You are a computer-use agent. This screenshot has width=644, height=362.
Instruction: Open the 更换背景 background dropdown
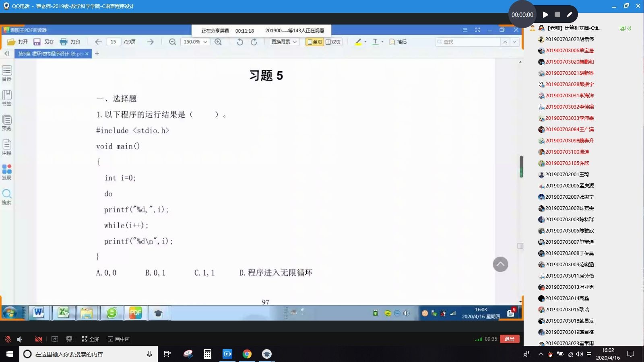tap(284, 41)
